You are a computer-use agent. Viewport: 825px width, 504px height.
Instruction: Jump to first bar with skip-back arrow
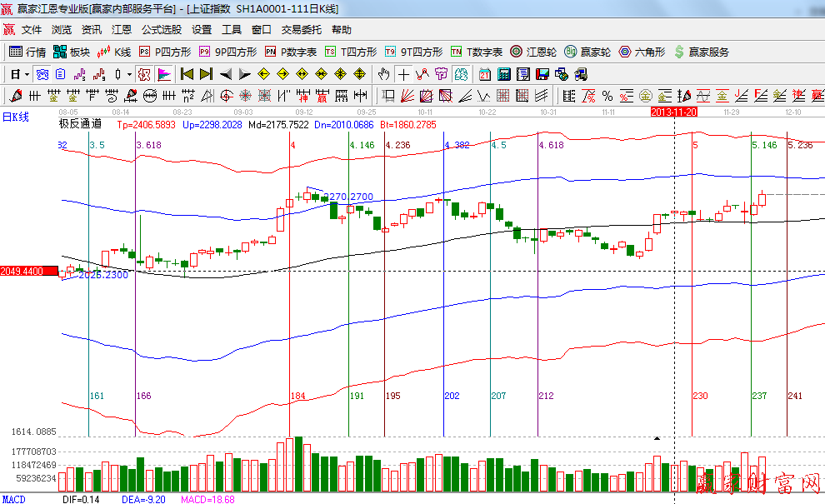pos(187,74)
